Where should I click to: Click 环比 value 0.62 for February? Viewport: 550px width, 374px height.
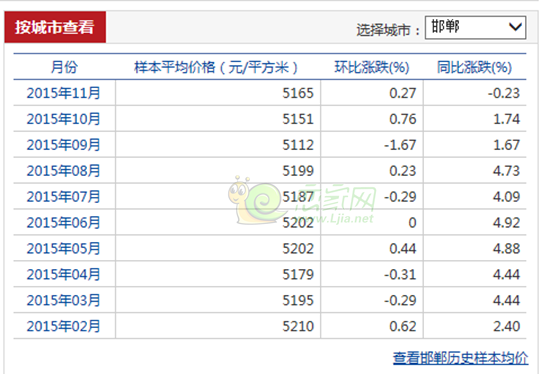click(x=403, y=327)
